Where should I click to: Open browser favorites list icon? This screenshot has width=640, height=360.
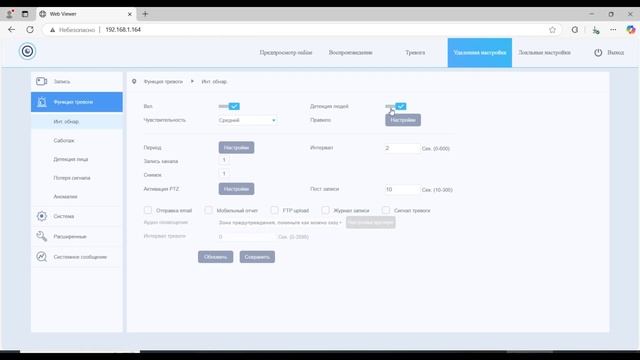tap(596, 29)
